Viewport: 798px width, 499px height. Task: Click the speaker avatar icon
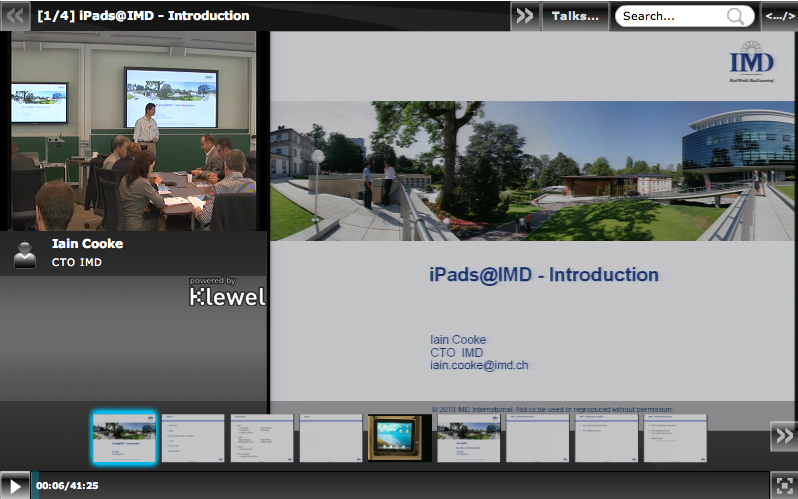pyautogui.click(x=24, y=254)
